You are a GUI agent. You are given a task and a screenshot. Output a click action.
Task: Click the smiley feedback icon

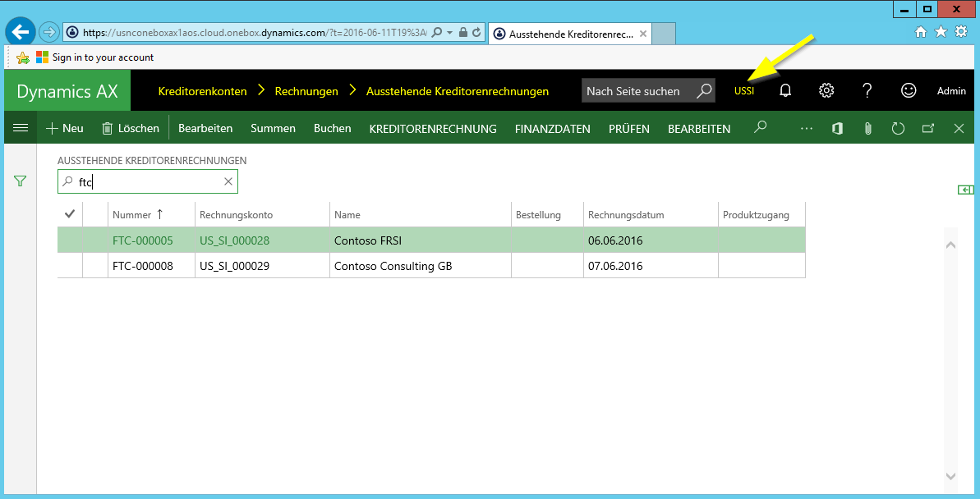coord(909,91)
